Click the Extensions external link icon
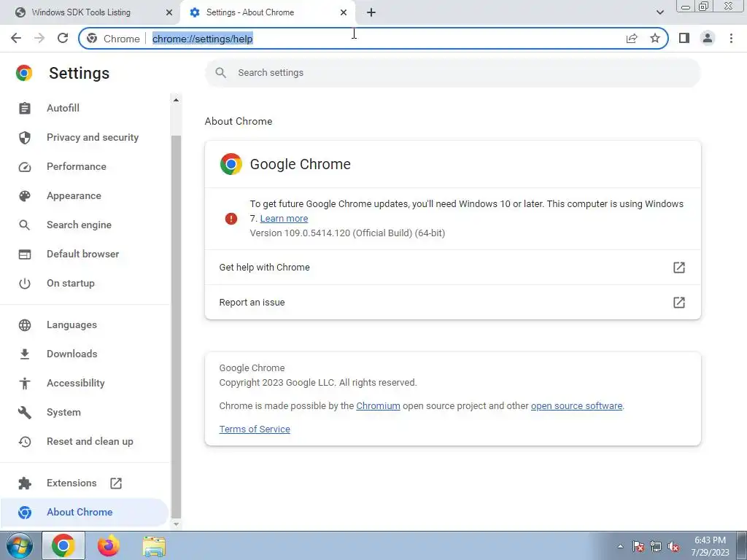This screenshot has width=747, height=560. [x=116, y=483]
